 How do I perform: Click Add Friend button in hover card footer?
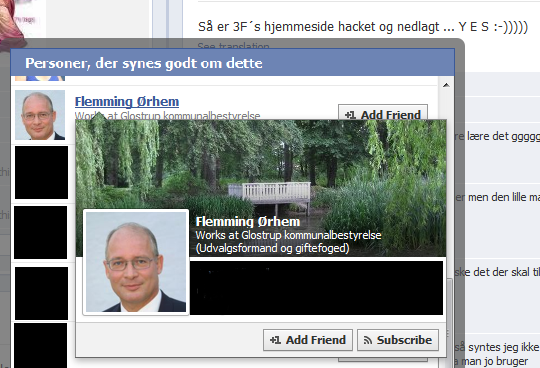pyautogui.click(x=308, y=340)
